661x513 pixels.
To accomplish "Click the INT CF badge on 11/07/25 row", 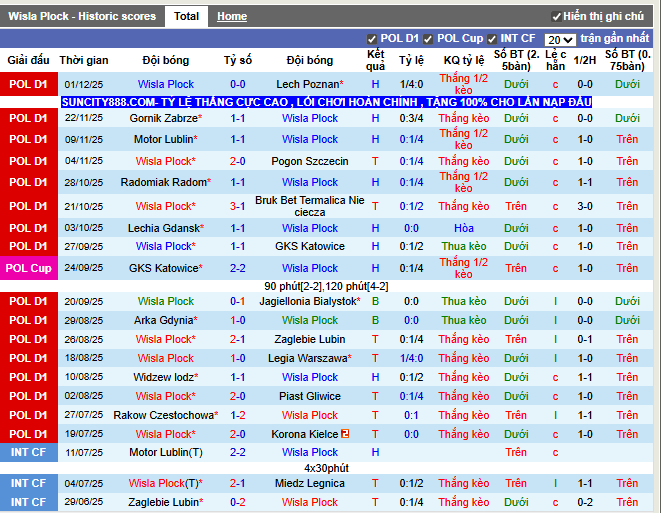I will tap(28, 452).
